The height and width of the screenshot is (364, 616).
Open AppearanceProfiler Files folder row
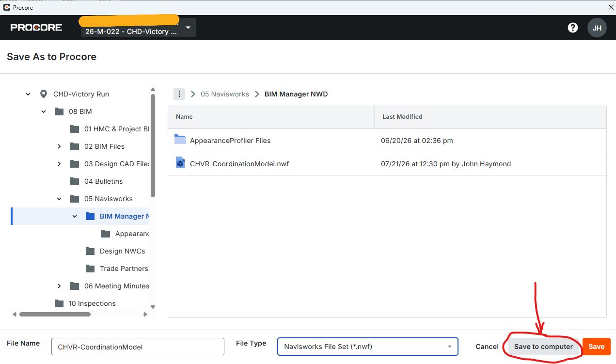point(387,141)
